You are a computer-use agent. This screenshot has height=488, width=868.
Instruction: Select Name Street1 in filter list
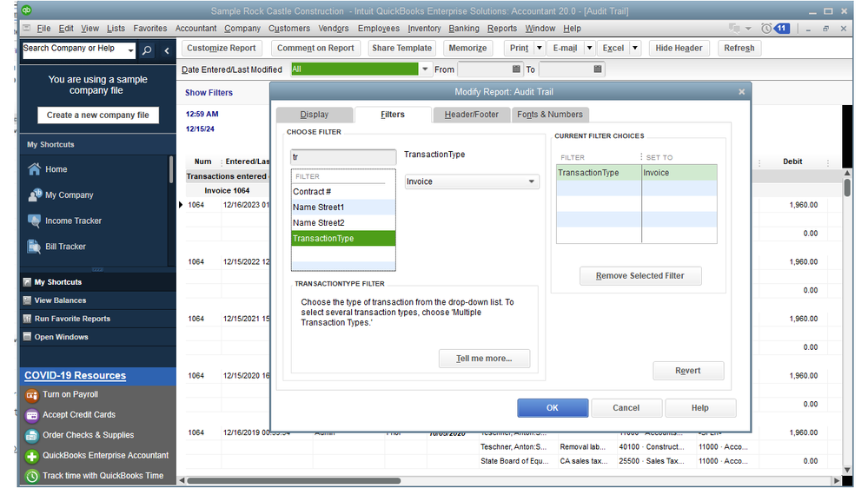(x=343, y=207)
